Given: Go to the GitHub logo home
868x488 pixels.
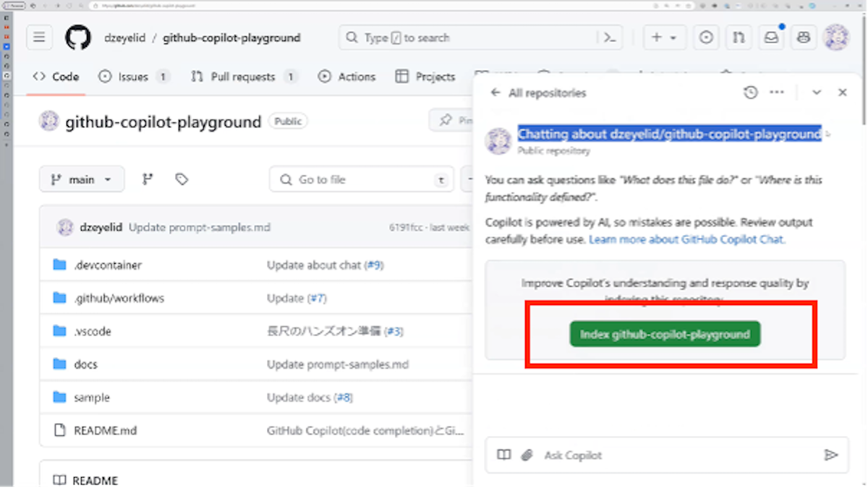Looking at the screenshot, I should click(78, 38).
